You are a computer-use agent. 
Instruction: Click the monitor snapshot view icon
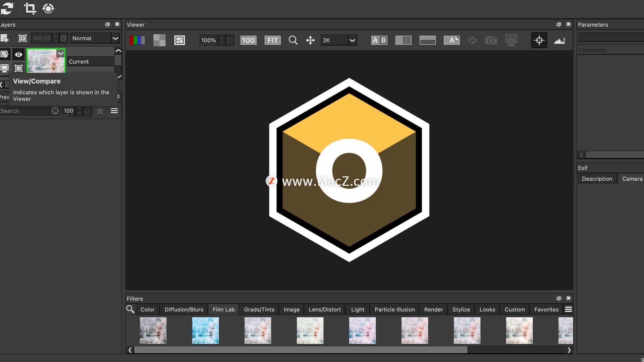(511, 40)
